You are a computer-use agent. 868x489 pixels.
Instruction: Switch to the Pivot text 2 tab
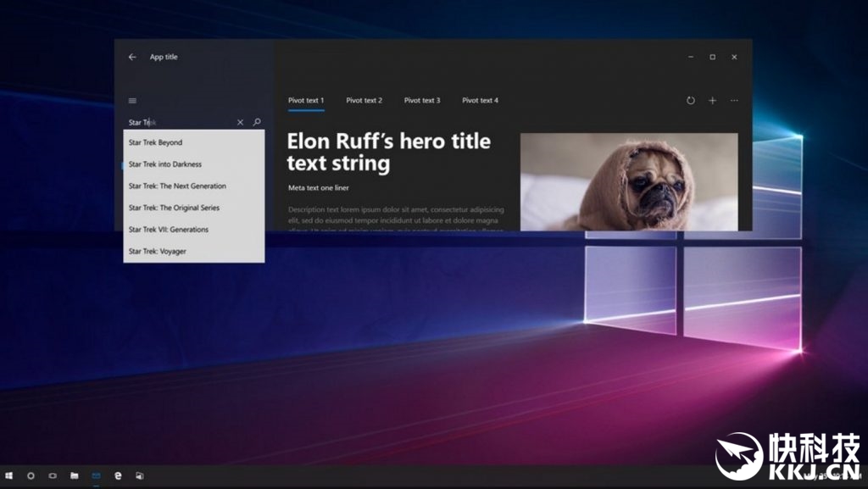point(364,101)
